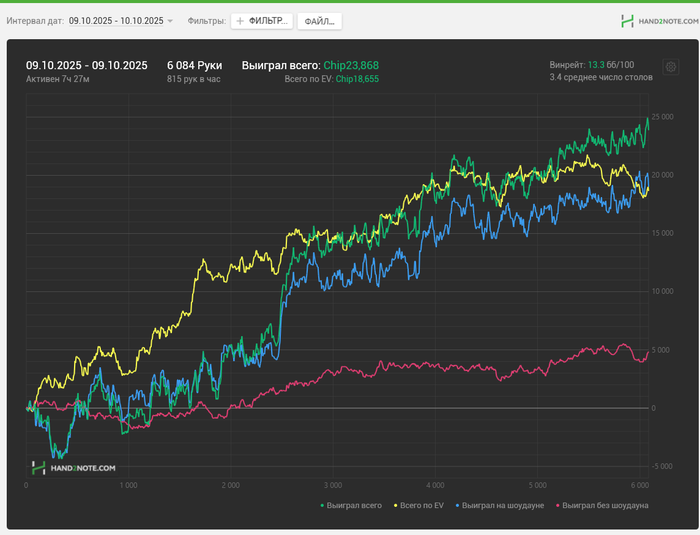Click the 15 000 y-axis label
The height and width of the screenshot is (535, 700).
pos(662,233)
